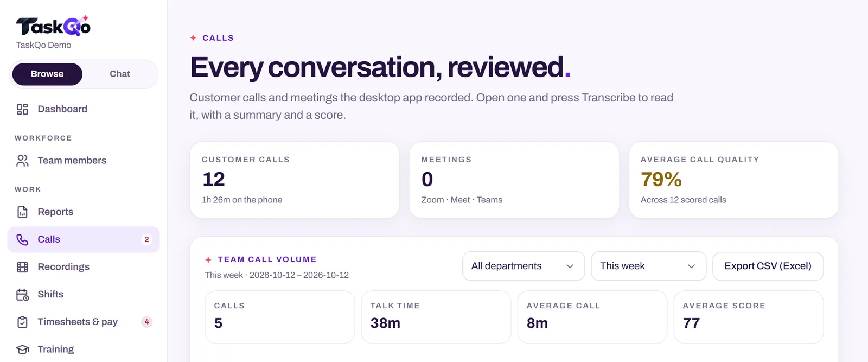Click the 'Zoom · Meet · Teams' text

[462, 200]
